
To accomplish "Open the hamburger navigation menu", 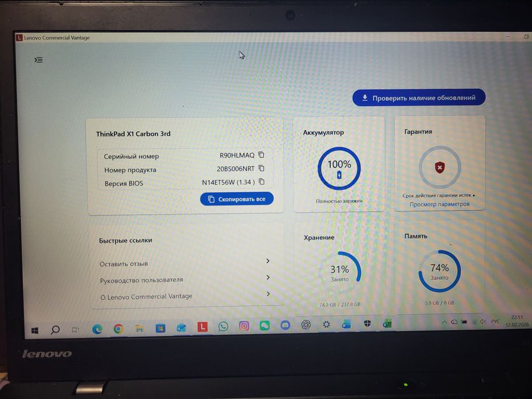I will [38, 60].
